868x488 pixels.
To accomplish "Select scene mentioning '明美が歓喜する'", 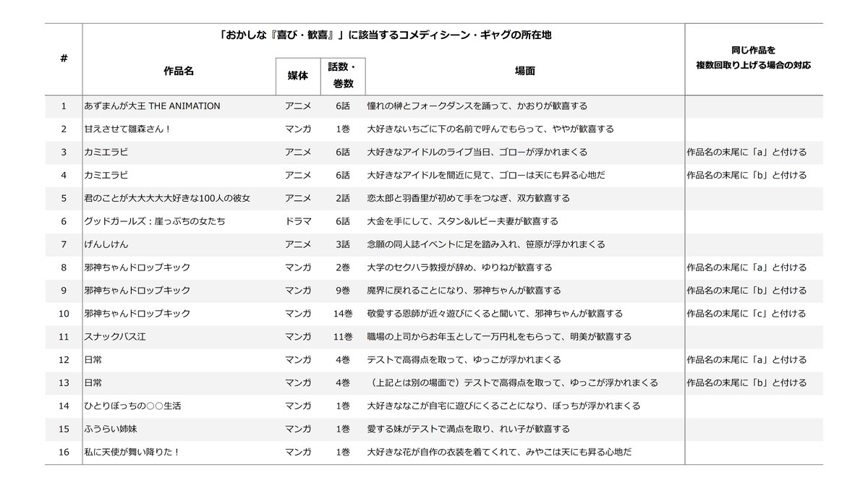I will point(499,337).
